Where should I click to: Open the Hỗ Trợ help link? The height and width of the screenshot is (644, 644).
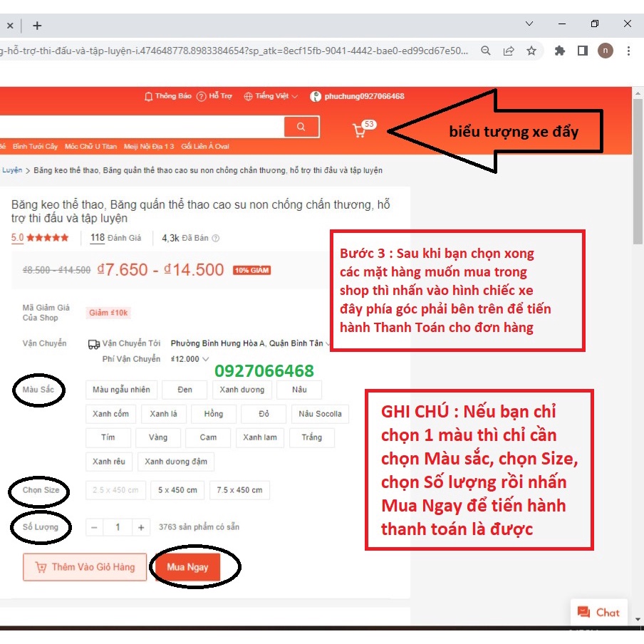tap(214, 96)
